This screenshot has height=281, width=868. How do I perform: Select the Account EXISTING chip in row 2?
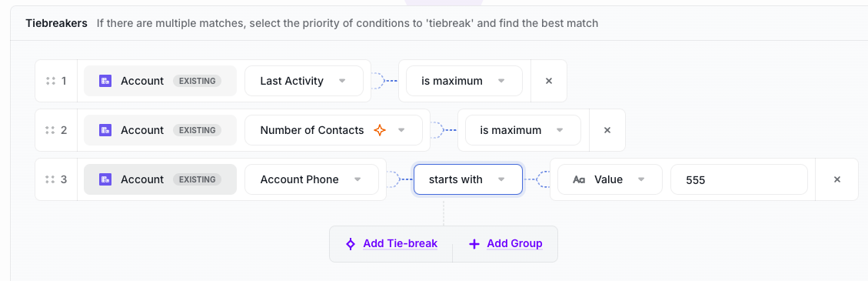[x=160, y=130]
